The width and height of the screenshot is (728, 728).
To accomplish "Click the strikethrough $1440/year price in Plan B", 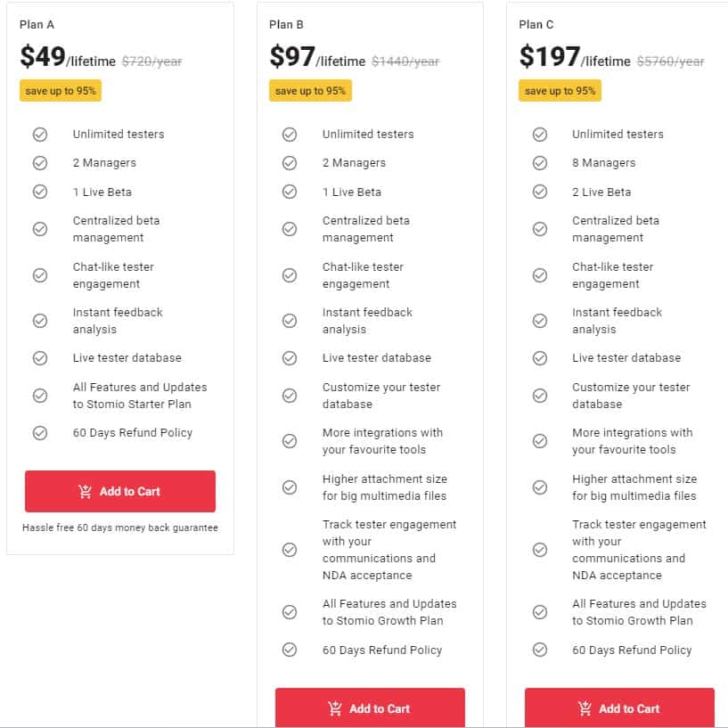I will coord(405,61).
